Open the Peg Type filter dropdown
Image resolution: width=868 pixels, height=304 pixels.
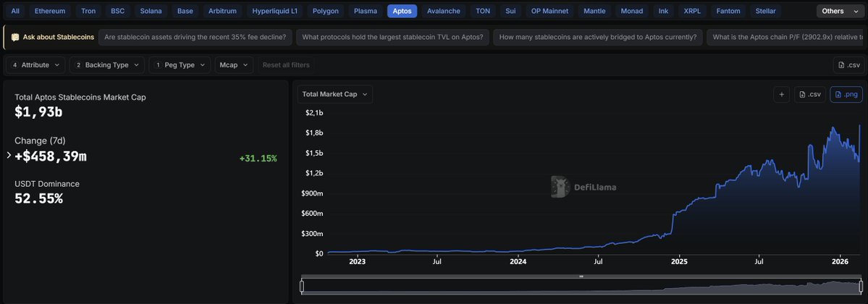pos(180,65)
